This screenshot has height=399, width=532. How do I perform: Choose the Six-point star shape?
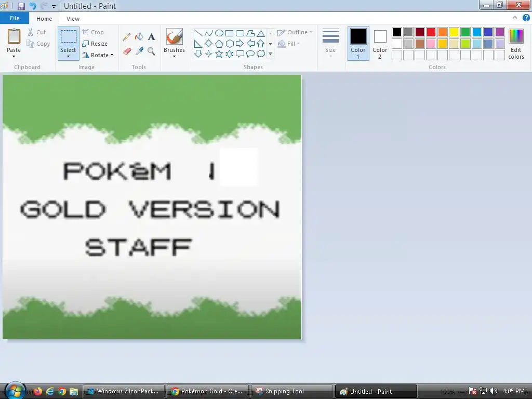[229, 54]
